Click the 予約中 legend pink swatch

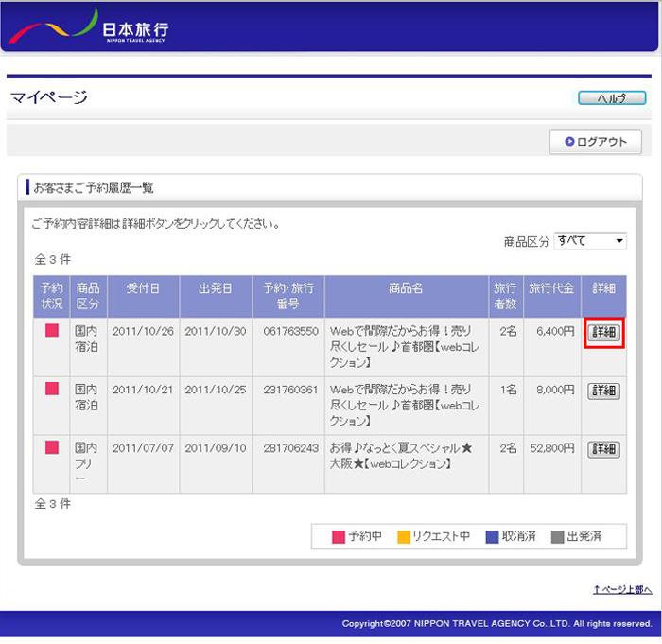[339, 537]
